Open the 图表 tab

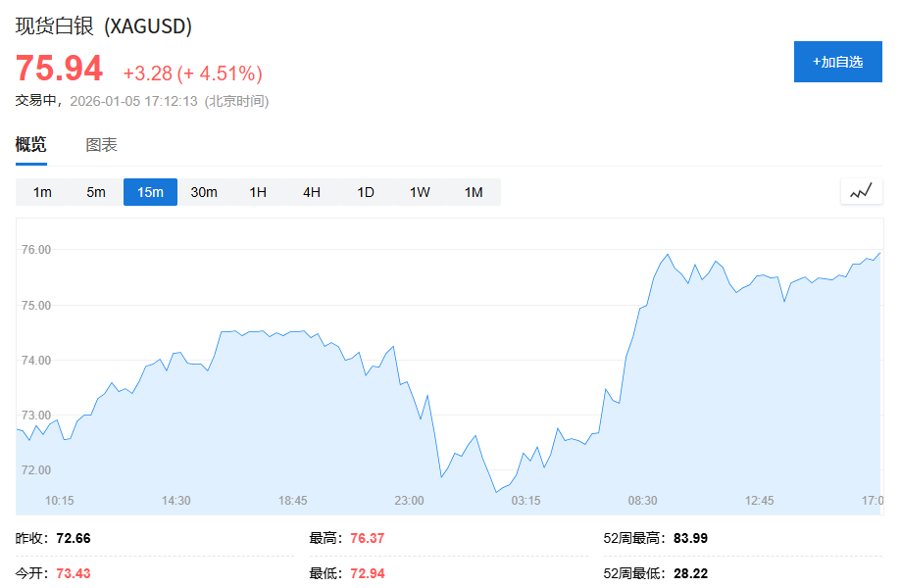click(101, 145)
